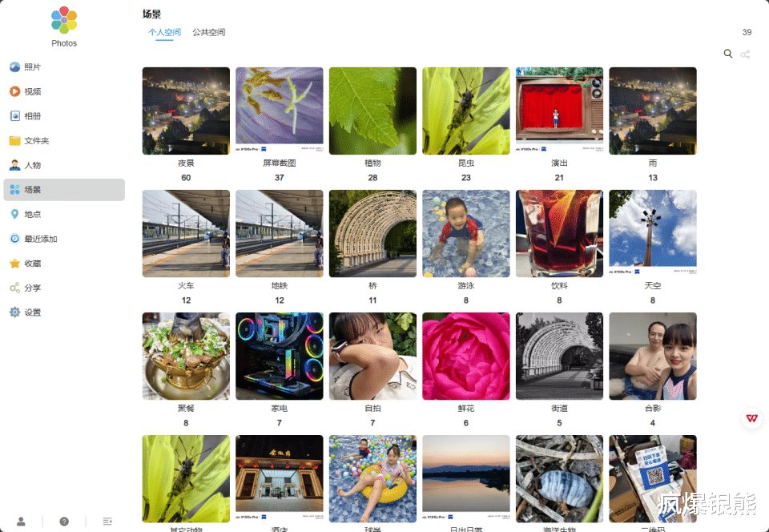Screen dimensions: 769x532
Task: Click the 收藏 star icon
Action: pos(14,264)
